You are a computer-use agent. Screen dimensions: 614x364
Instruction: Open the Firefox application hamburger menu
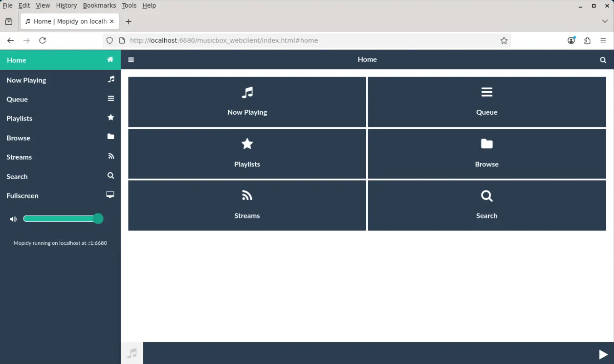tap(603, 40)
